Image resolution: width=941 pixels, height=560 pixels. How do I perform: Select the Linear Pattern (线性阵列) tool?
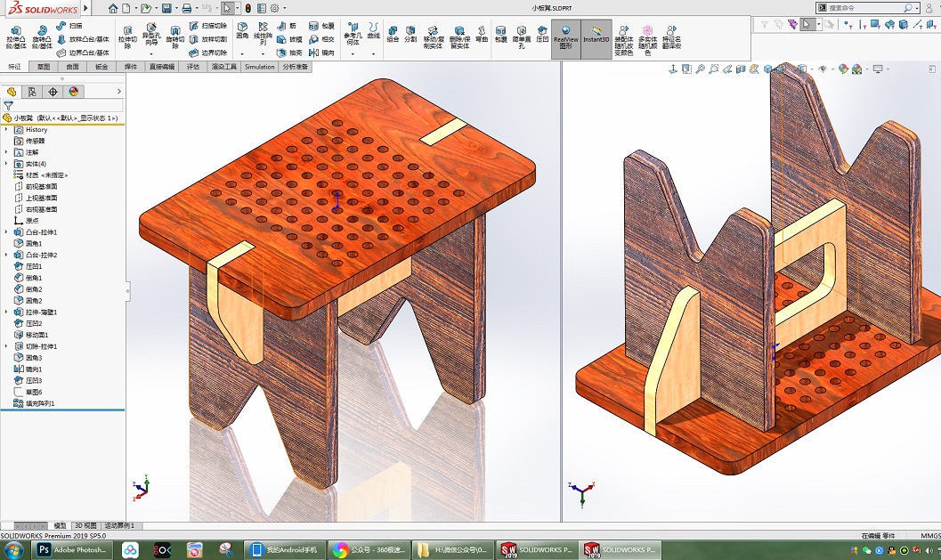(263, 34)
